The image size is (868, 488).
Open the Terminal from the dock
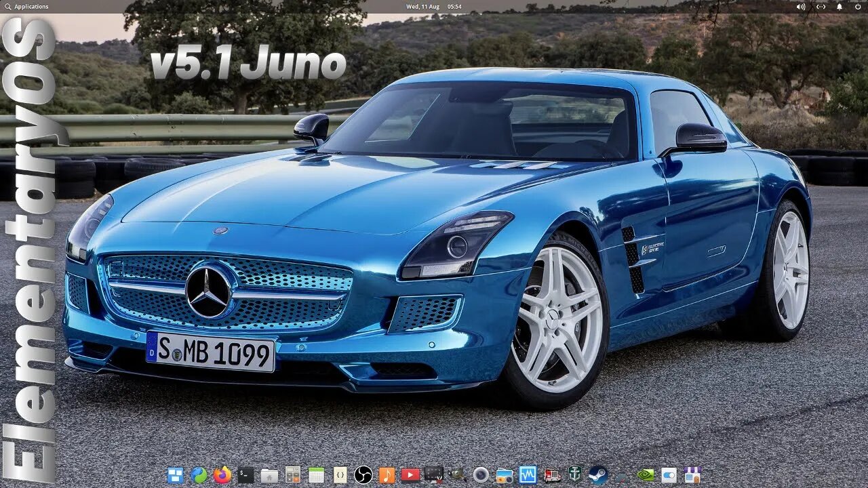pos(245,475)
